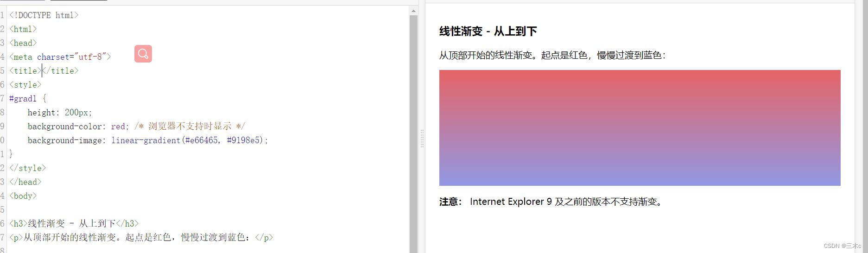Click the red-to-blue gradient preview box
Screen dimensions: 868x253
640,128
